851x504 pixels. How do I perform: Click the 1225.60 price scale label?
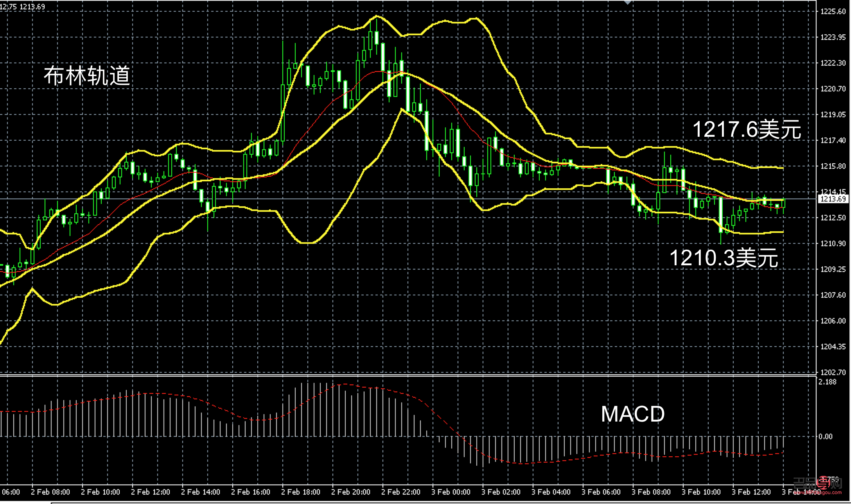click(x=833, y=12)
